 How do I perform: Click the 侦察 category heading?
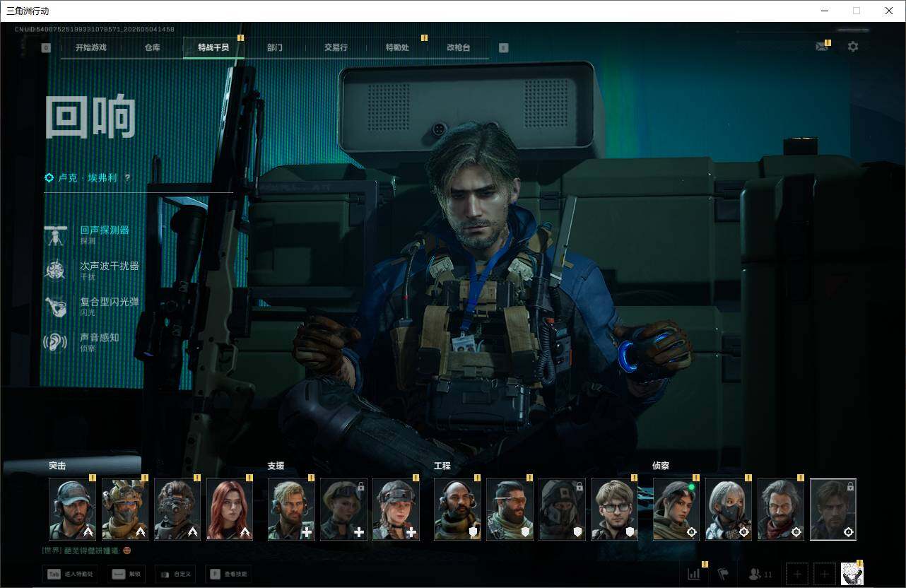point(661,466)
